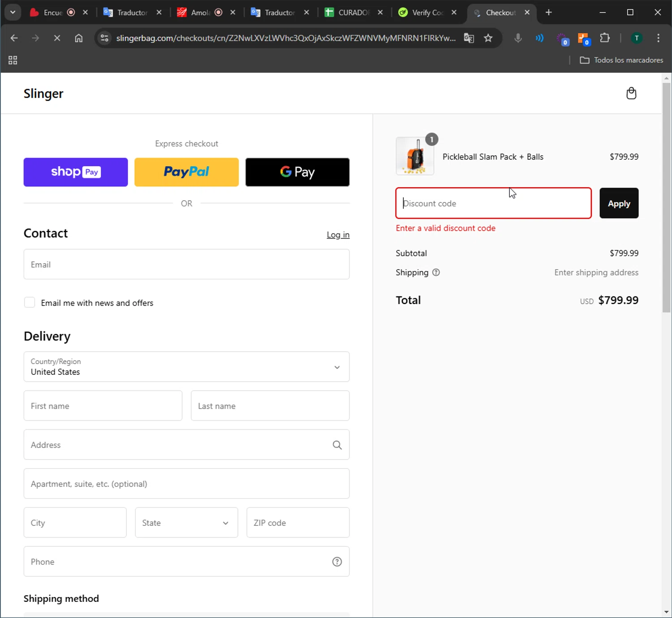The width and height of the screenshot is (672, 618).
Task: Click the browser forward arrow
Action: coord(35,38)
